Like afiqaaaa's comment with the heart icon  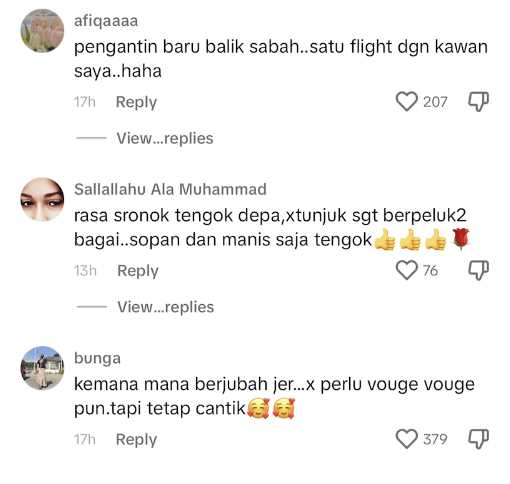click(x=406, y=102)
